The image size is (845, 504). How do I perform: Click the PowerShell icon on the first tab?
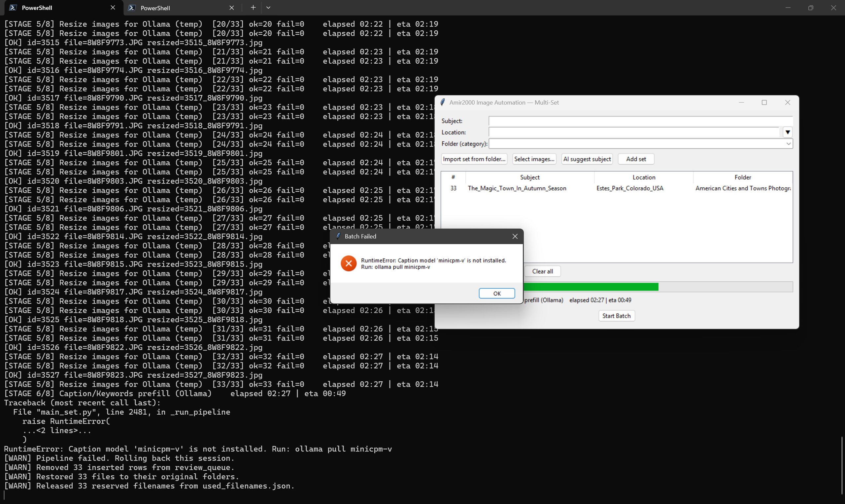pyautogui.click(x=13, y=8)
